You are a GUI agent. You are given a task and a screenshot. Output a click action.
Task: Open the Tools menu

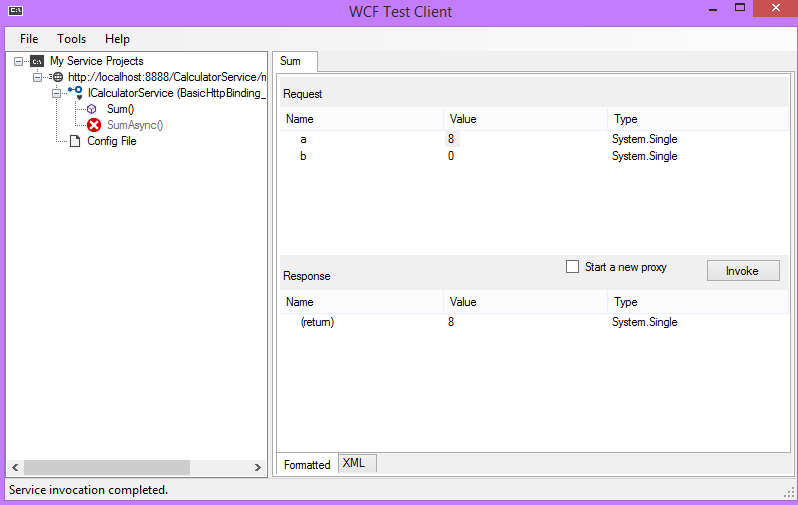coord(72,39)
